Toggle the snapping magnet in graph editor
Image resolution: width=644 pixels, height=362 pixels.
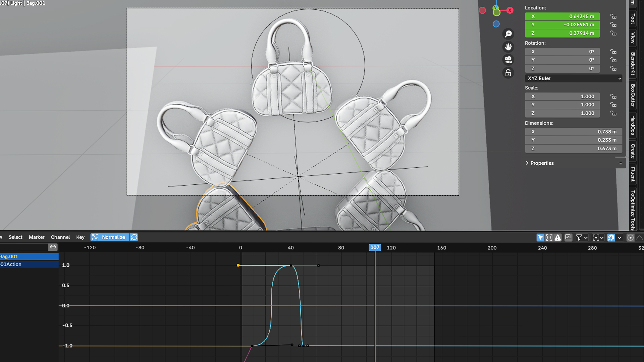pyautogui.click(x=611, y=238)
